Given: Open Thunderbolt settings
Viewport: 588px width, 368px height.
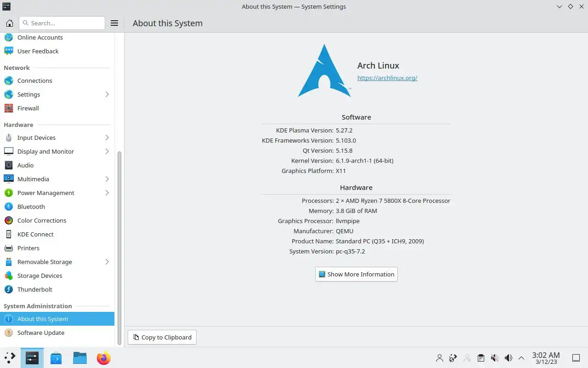Looking at the screenshot, I should 57,289.
